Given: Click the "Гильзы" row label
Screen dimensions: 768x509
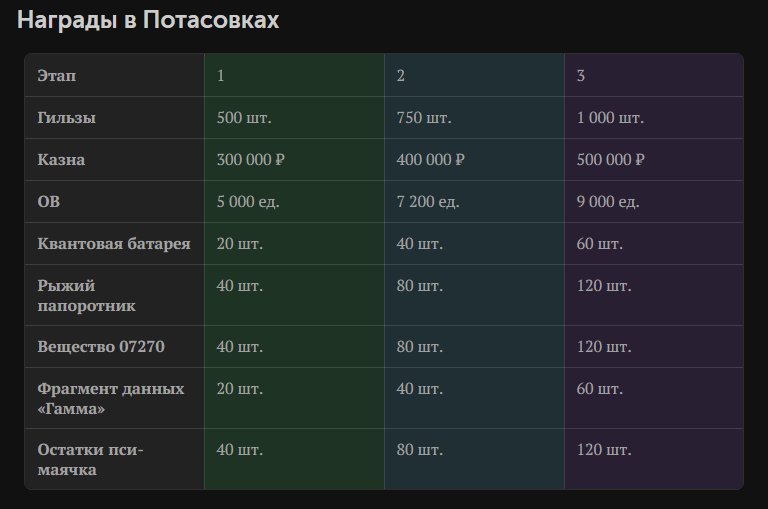Looking at the screenshot, I should point(66,118).
